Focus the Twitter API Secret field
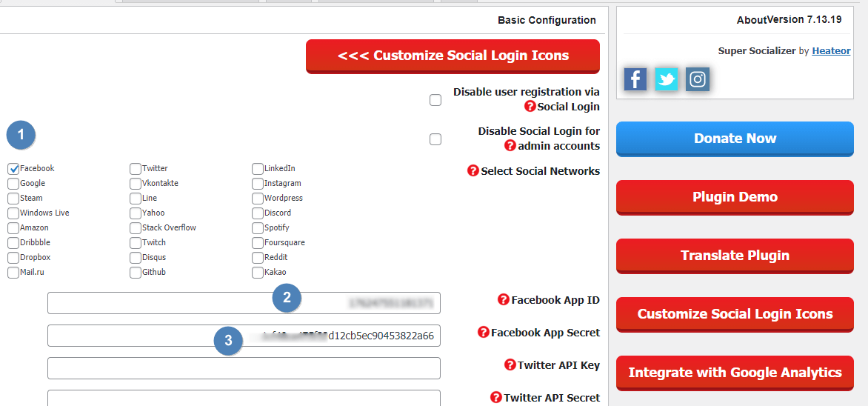 coord(244,399)
